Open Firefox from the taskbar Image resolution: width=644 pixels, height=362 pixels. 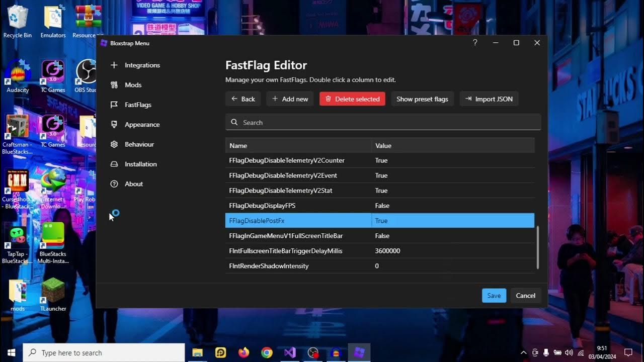click(244, 353)
